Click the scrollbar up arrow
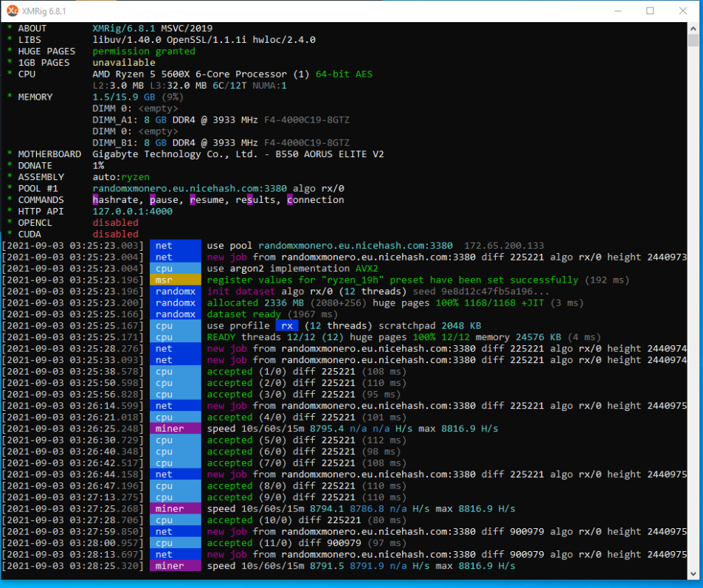The width and height of the screenshot is (703, 588). 693,28
